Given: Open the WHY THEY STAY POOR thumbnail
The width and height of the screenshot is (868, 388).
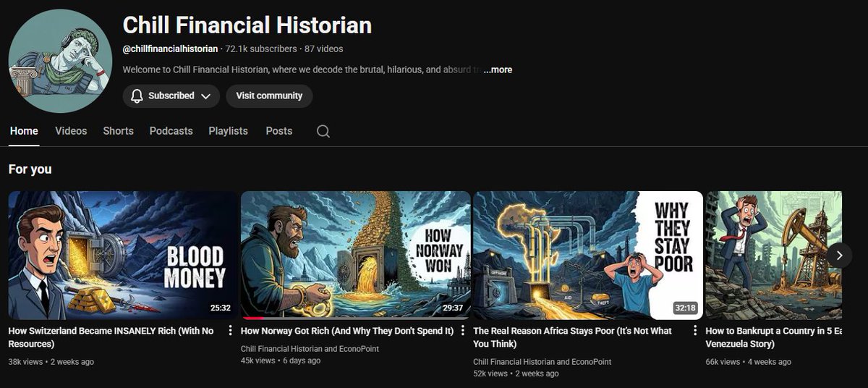Looking at the screenshot, I should [588, 255].
